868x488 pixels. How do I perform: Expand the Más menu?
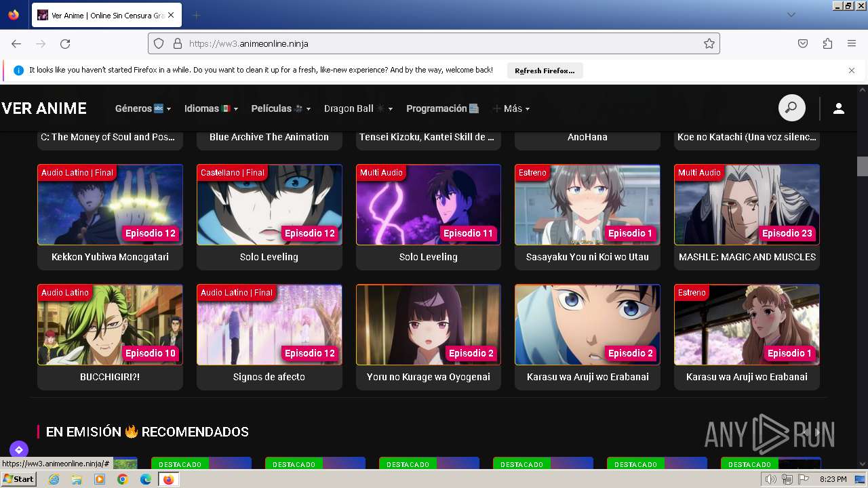pyautogui.click(x=511, y=108)
